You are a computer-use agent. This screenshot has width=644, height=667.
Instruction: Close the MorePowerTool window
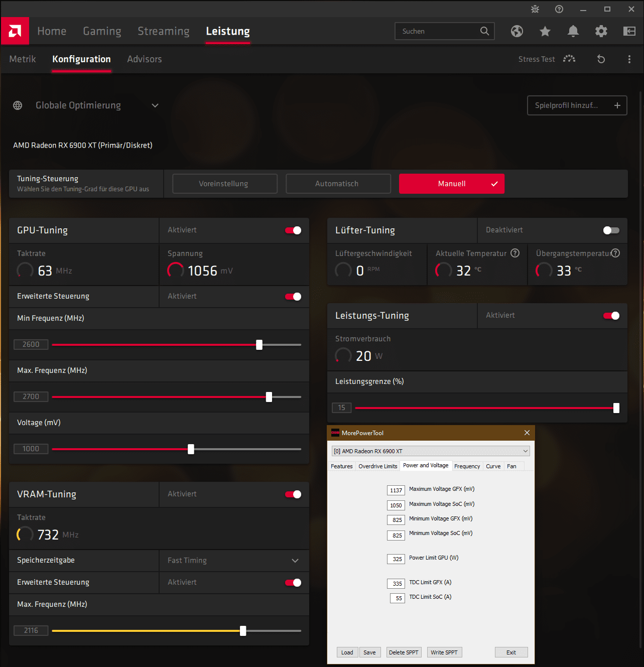[x=527, y=433]
